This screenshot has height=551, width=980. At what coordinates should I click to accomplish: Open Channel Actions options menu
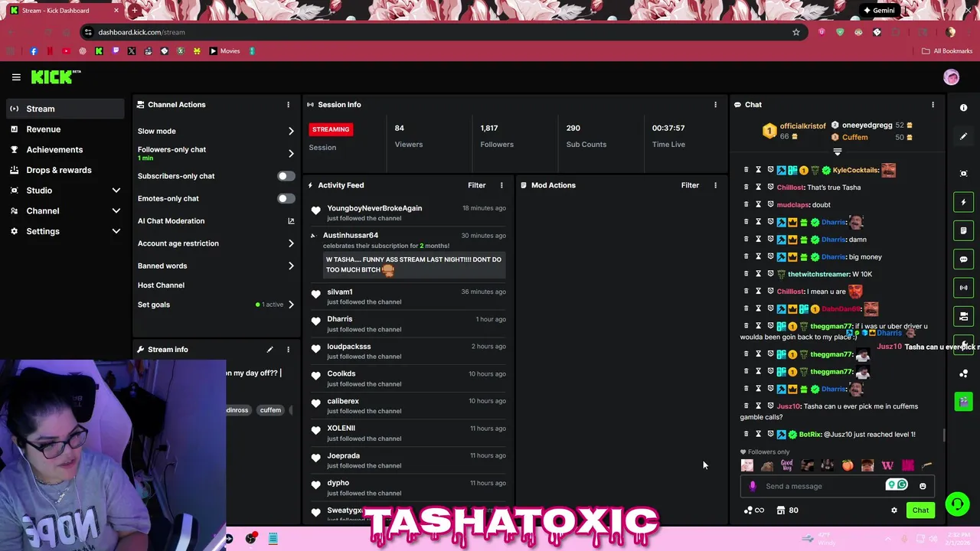(x=288, y=105)
